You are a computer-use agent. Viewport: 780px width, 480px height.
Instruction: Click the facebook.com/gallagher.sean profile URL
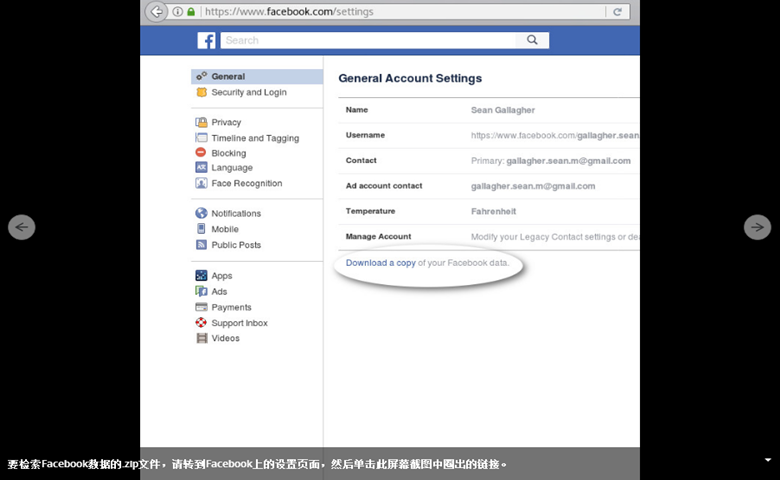(x=555, y=135)
